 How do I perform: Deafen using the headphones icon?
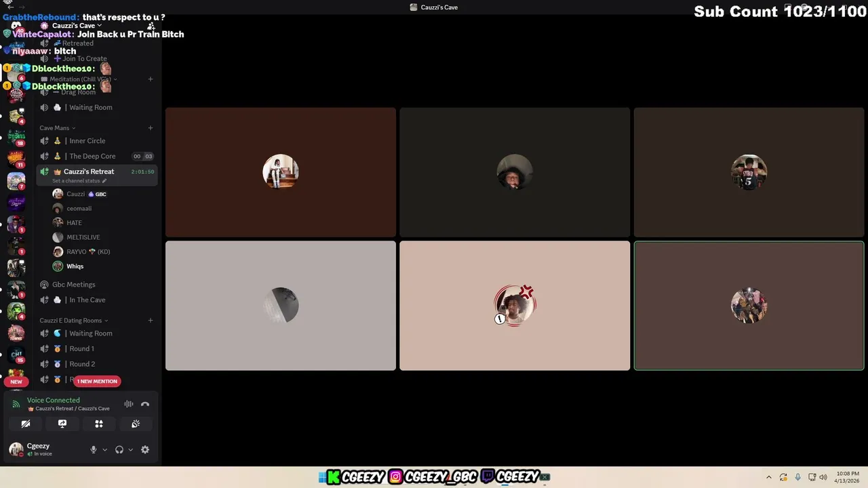(119, 449)
